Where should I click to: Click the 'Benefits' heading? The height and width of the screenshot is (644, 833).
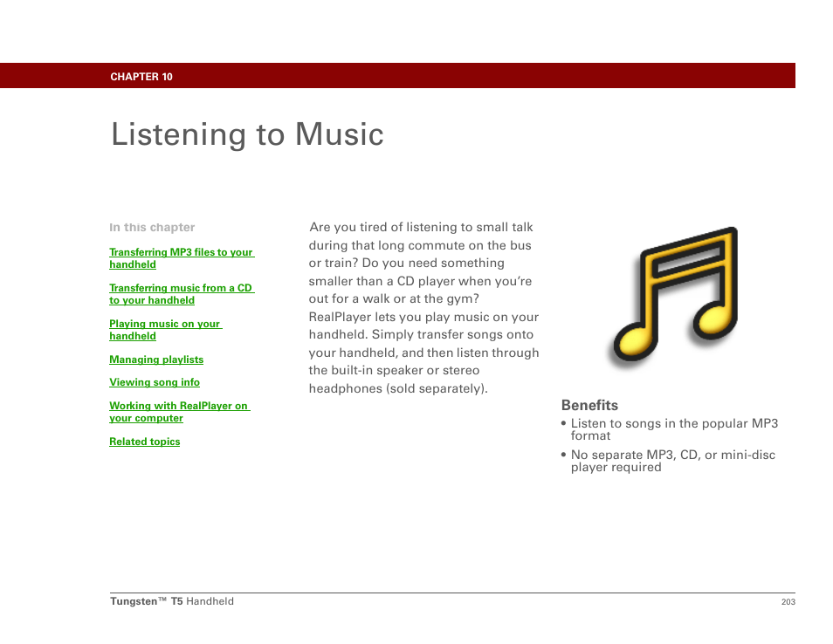click(x=589, y=405)
